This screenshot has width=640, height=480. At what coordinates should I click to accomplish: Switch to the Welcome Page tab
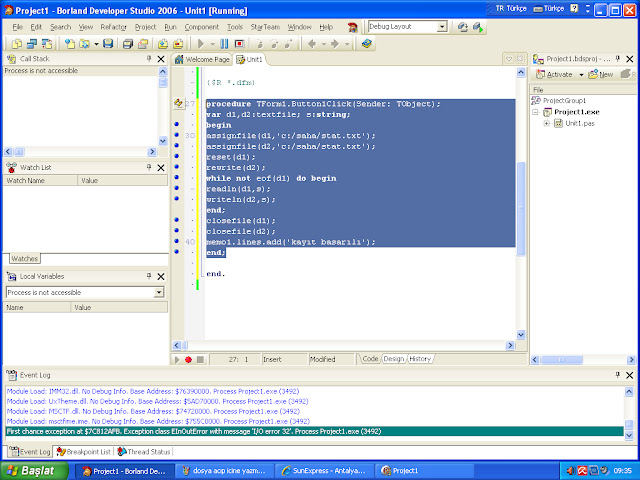[202, 60]
